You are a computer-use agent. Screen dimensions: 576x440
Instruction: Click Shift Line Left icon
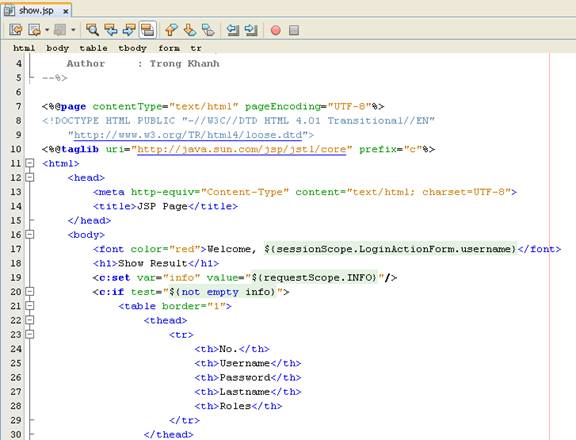pos(233,30)
